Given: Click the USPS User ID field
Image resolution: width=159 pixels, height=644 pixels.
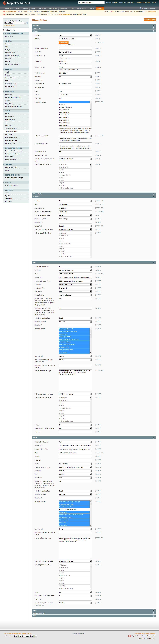Looking at the screenshot, I should pyautogui.click(x=75, y=457).
